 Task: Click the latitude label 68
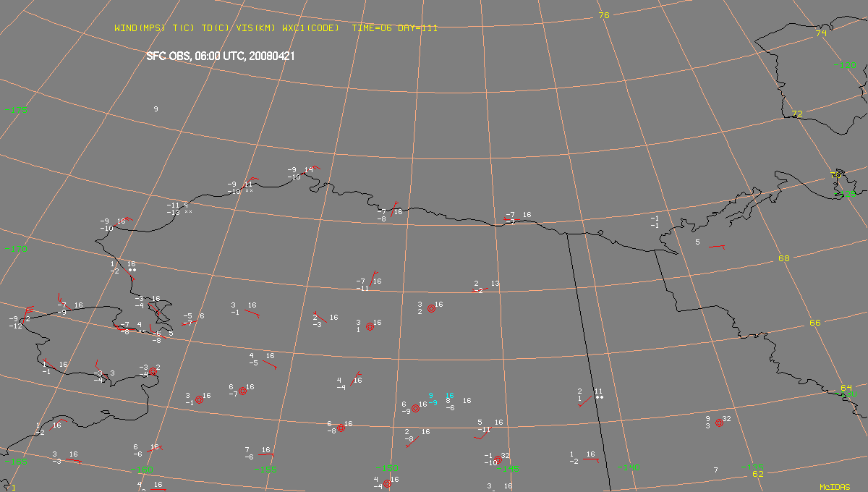tap(784, 258)
